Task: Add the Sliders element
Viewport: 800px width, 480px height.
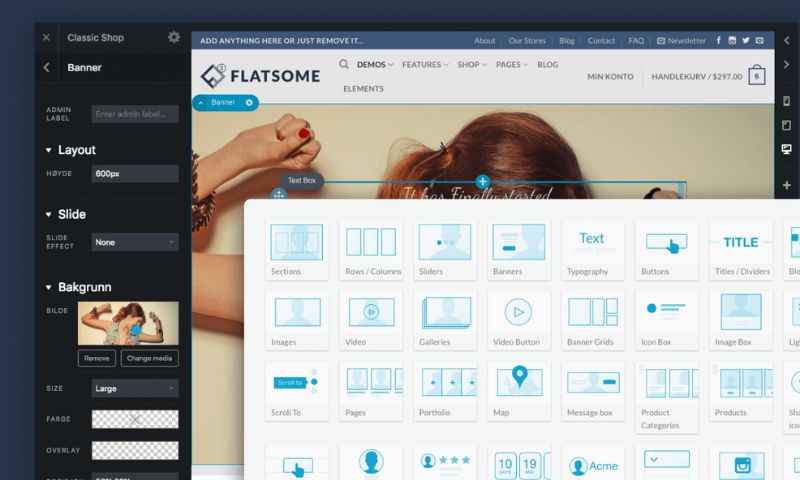Action: [x=444, y=249]
